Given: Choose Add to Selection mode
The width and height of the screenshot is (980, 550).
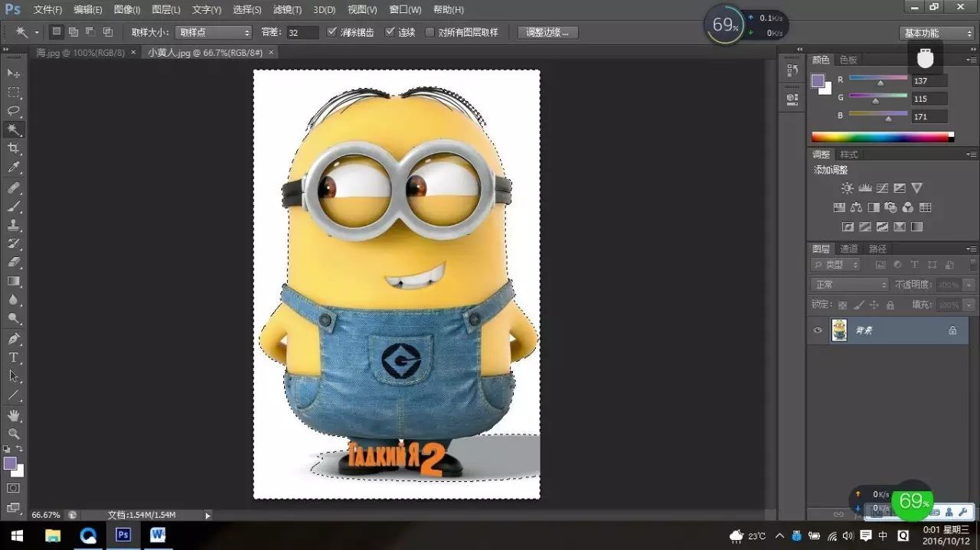Looking at the screenshot, I should (73, 32).
